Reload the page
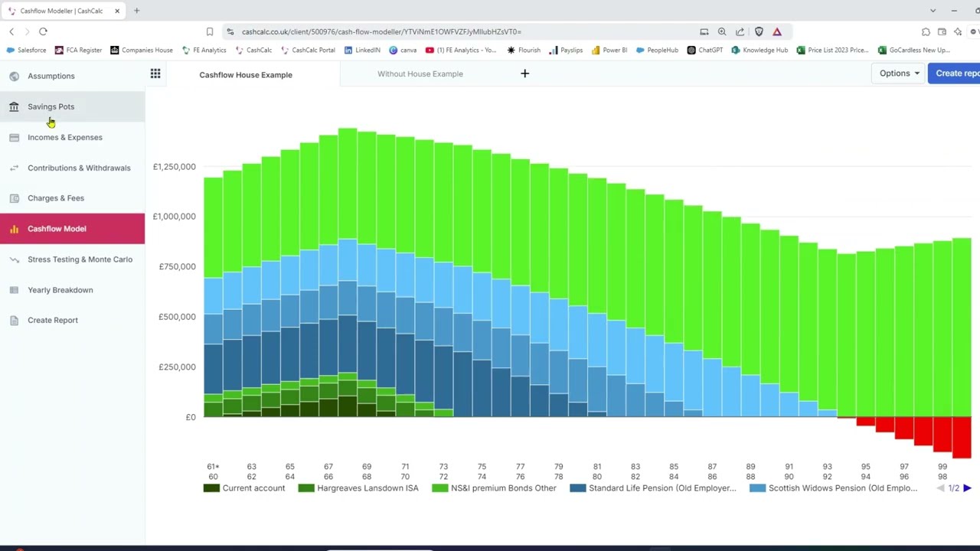980x551 pixels. pos(43,31)
